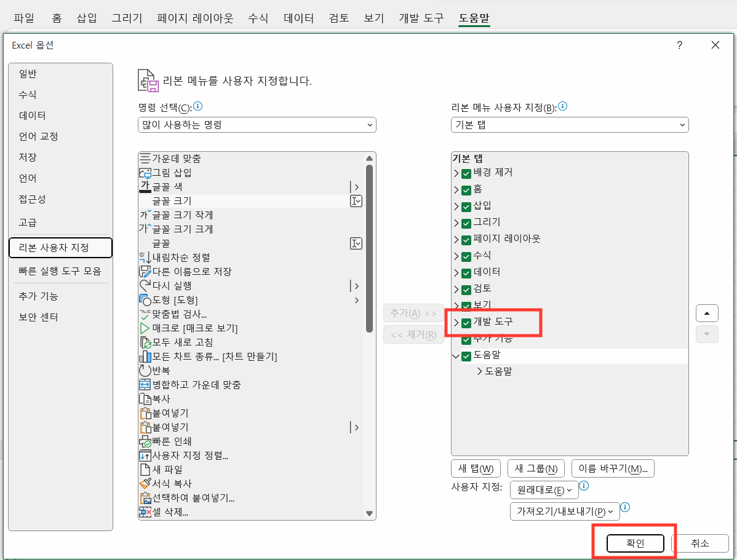The image size is (737, 560).
Task: Select the Paste Special command icon
Action: [x=145, y=497]
